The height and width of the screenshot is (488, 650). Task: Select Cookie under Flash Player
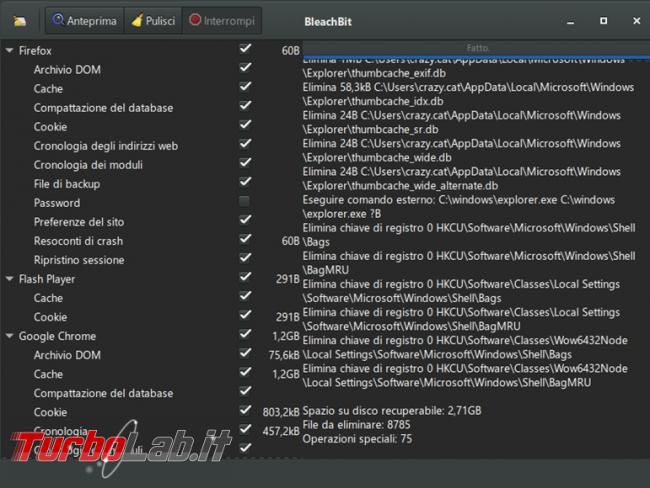click(50, 317)
